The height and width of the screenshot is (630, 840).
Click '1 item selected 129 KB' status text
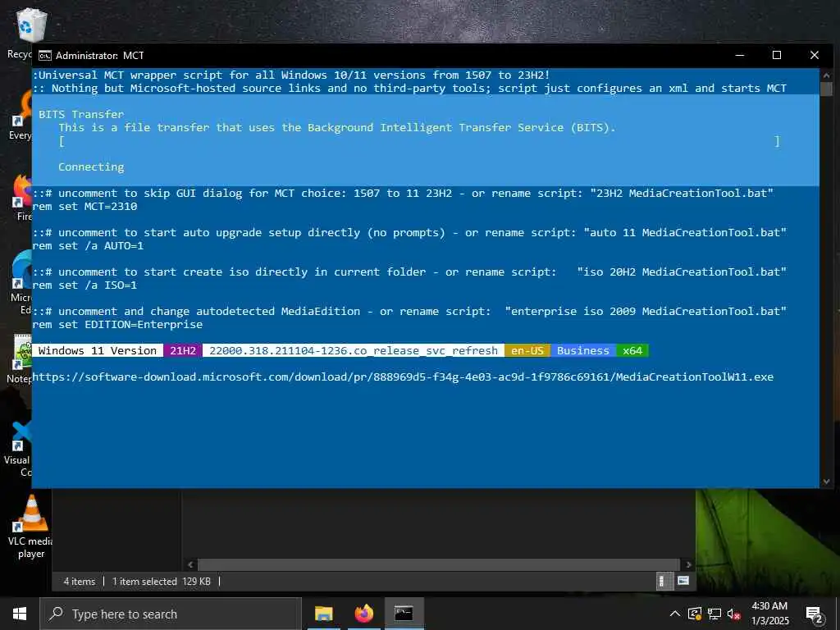pos(162,582)
